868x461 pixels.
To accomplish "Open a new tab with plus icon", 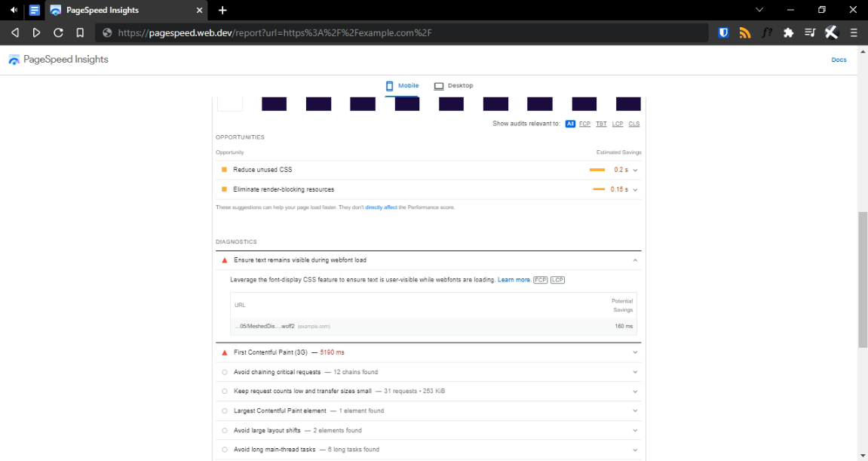I will click(x=222, y=10).
